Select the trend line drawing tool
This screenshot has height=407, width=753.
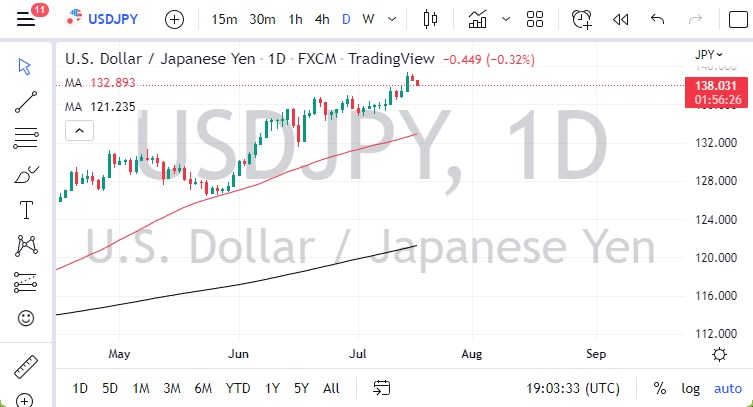26,99
